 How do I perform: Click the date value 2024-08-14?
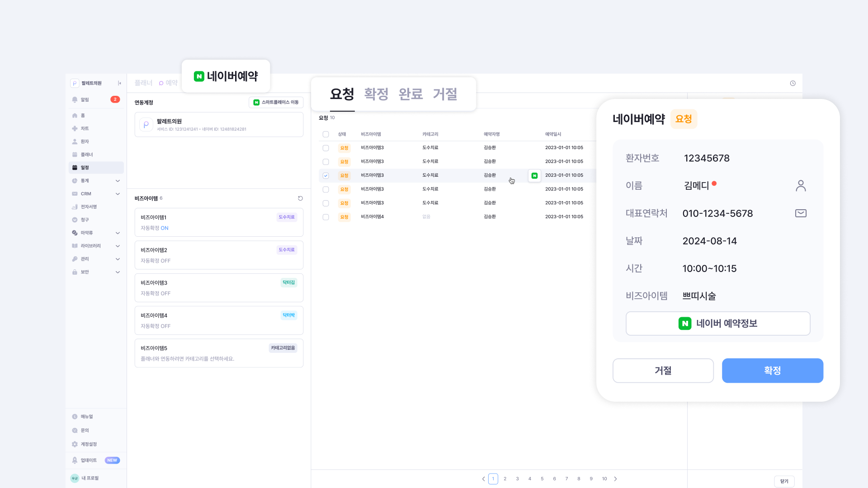pos(709,241)
